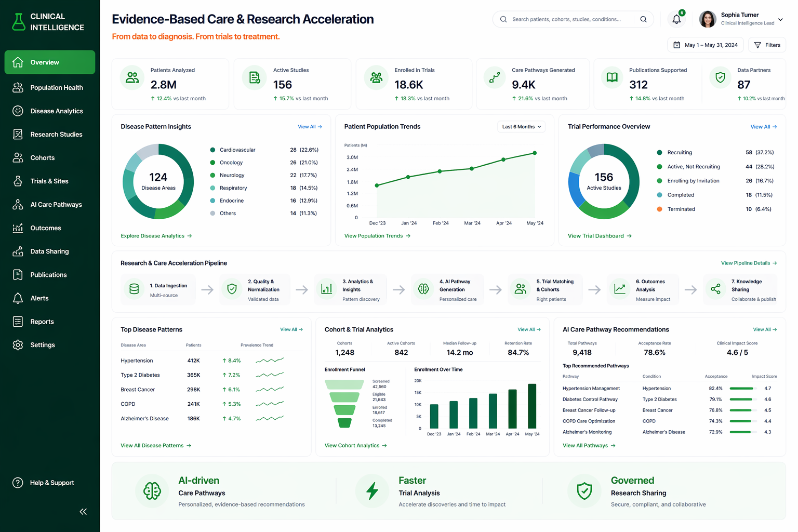Click View All in Trial Performance Overview
The width and height of the screenshot is (798, 532).
763,127
